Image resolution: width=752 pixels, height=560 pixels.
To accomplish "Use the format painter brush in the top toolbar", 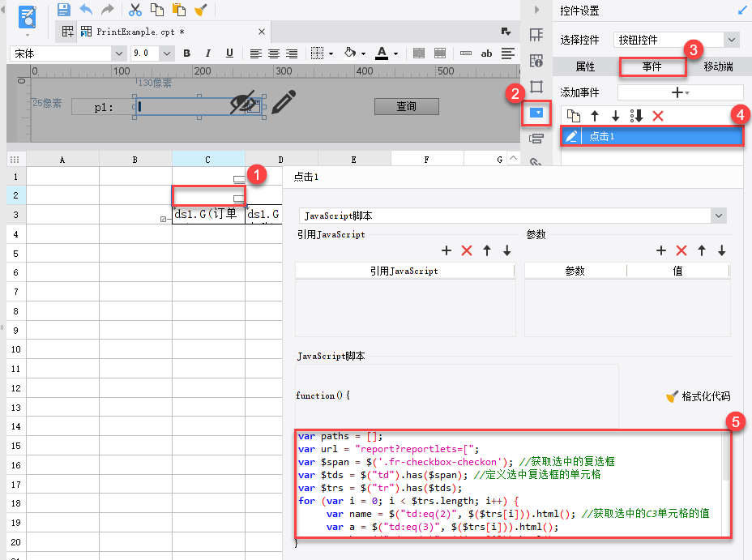I will tap(201, 10).
